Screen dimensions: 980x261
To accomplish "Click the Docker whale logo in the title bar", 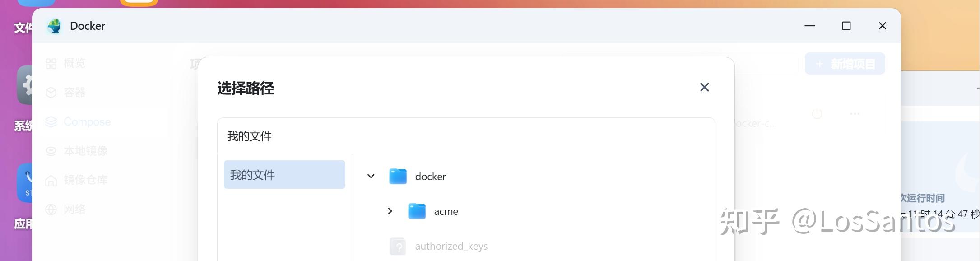I will pos(55,26).
